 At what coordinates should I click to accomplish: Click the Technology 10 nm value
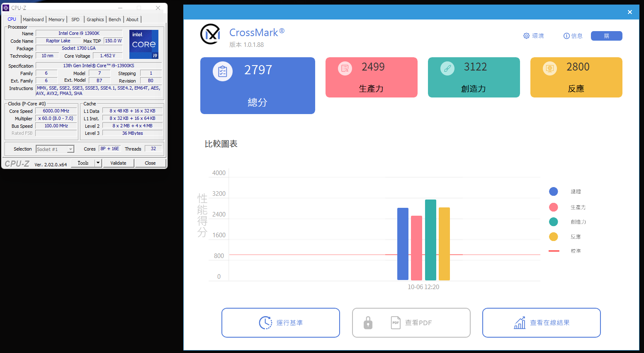(47, 56)
